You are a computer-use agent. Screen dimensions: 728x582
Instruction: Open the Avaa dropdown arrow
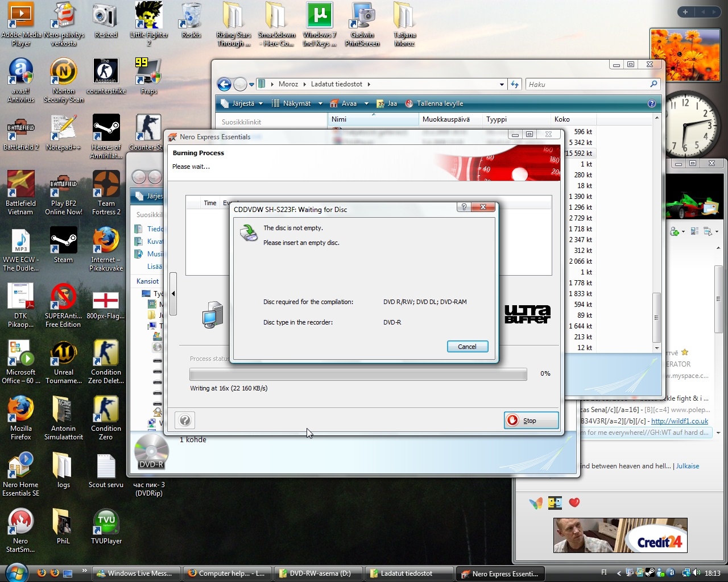coord(366,103)
